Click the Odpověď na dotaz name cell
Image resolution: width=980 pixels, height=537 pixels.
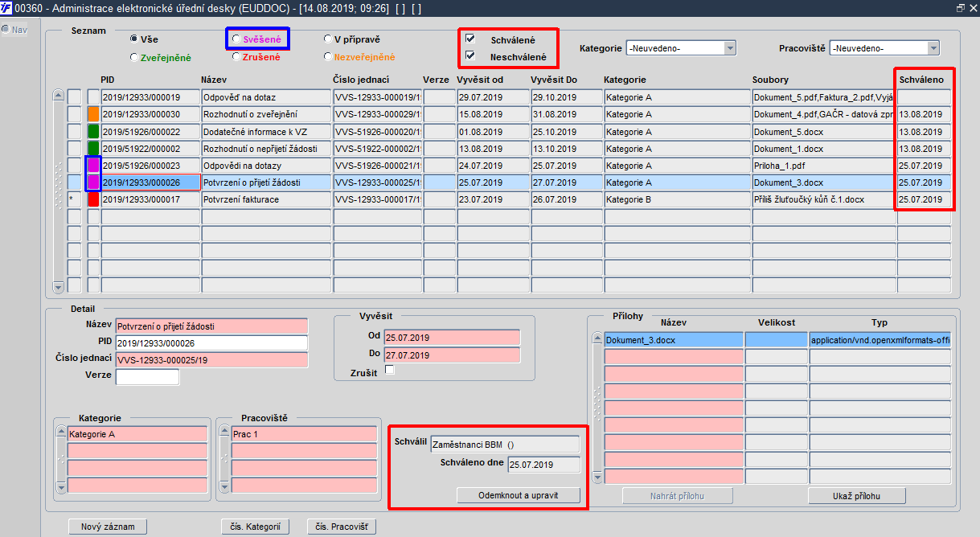266,97
